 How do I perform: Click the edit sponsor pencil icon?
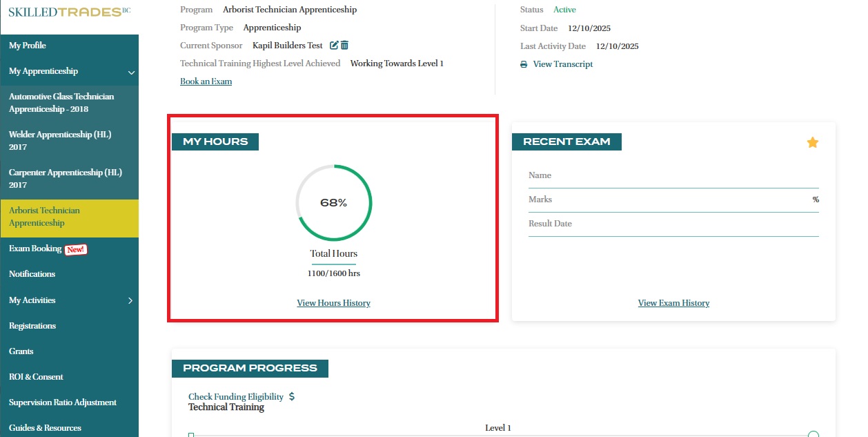[334, 46]
